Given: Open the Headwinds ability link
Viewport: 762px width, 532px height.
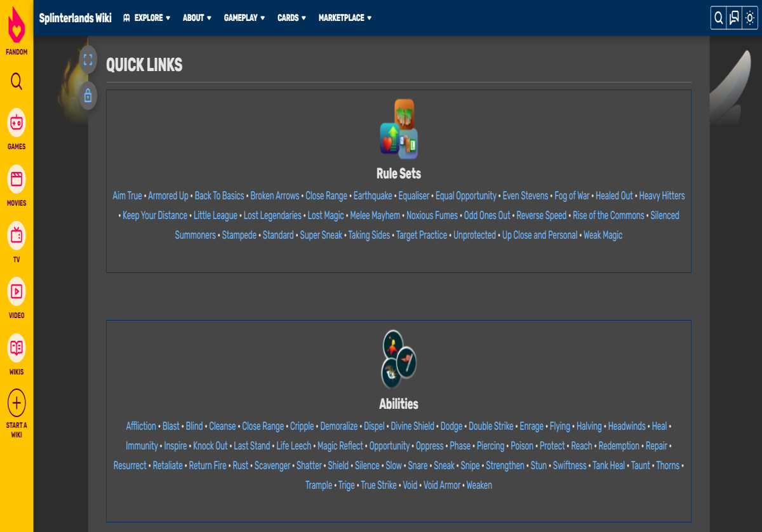Looking at the screenshot, I should pyautogui.click(x=627, y=426).
